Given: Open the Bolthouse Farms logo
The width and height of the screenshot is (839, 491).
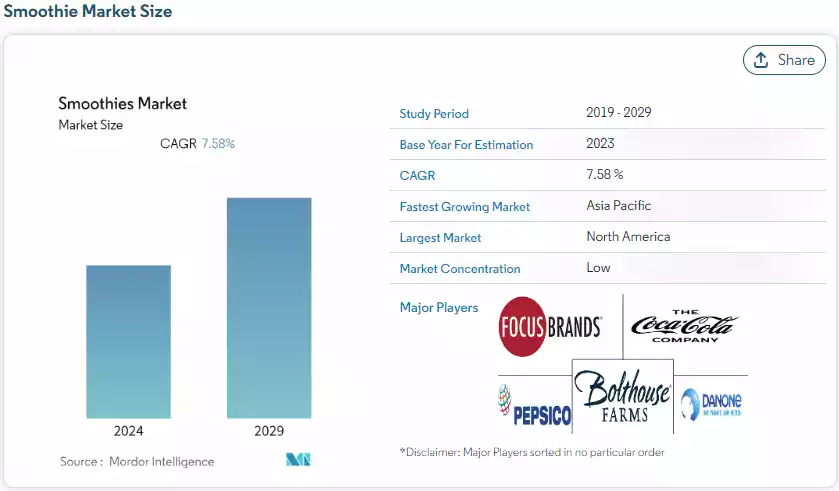Looking at the screenshot, I should [622, 396].
